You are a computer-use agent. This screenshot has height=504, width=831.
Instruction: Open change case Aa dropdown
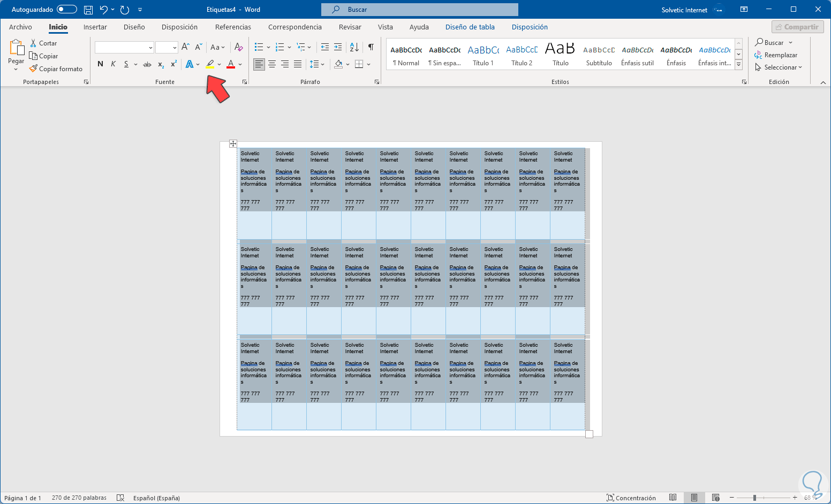(x=217, y=47)
